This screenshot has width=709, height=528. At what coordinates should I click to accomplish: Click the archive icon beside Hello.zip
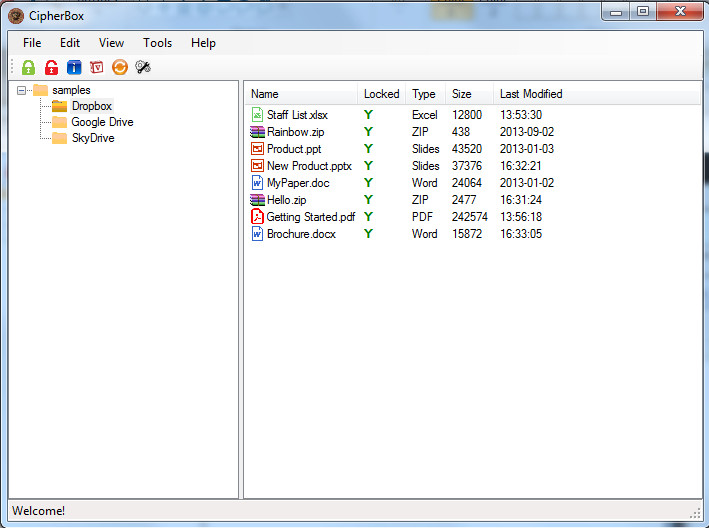[x=257, y=200]
